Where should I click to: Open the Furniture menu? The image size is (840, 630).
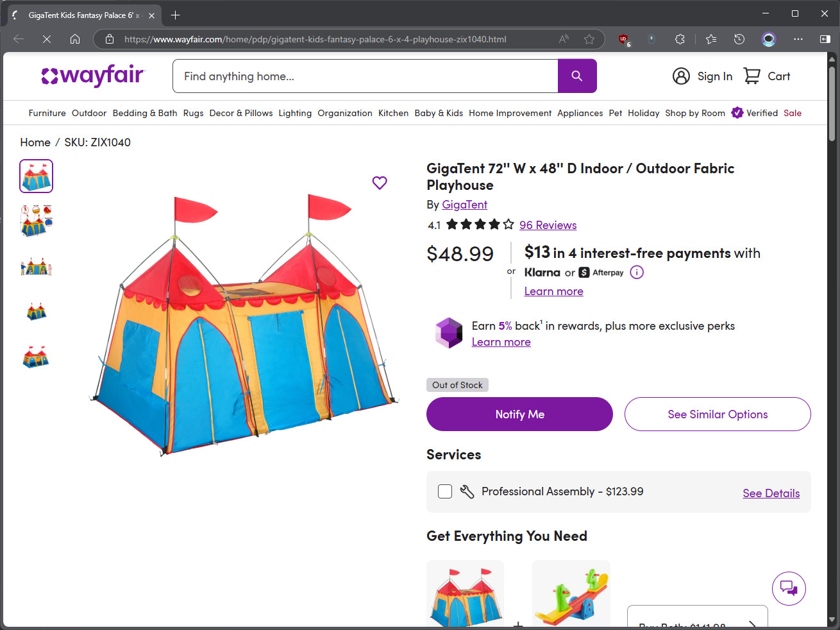[x=47, y=113]
